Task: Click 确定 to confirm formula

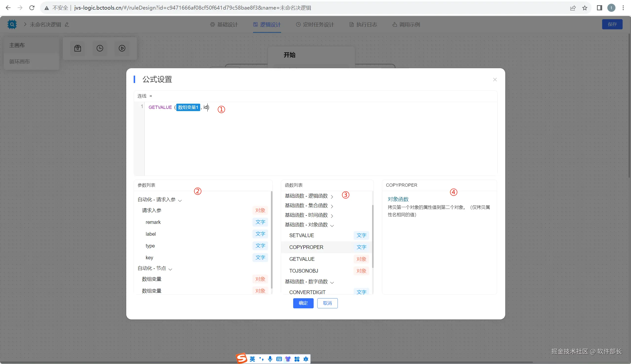Action: pos(303,303)
